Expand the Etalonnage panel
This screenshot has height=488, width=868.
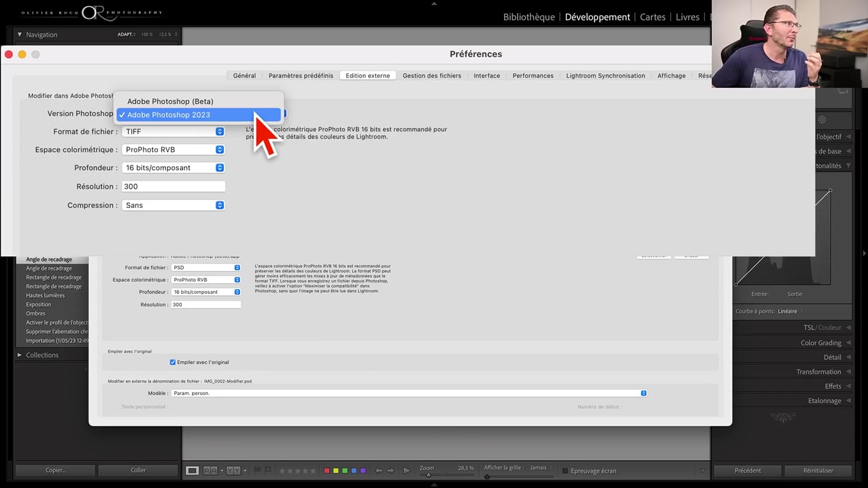coord(828,401)
